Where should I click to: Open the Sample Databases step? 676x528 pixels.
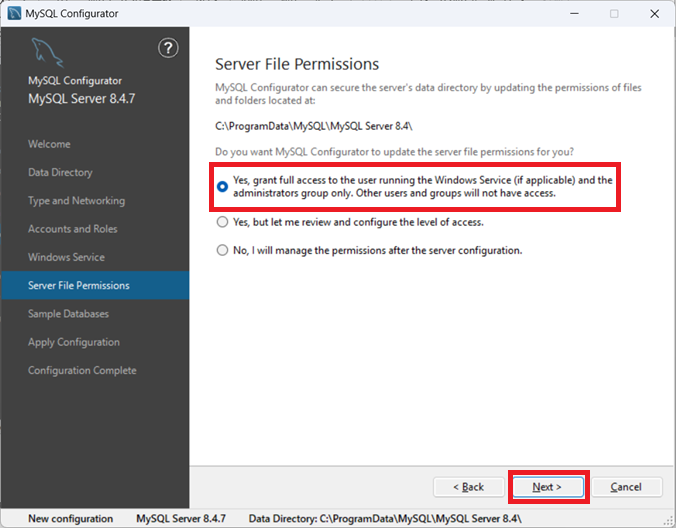68,314
